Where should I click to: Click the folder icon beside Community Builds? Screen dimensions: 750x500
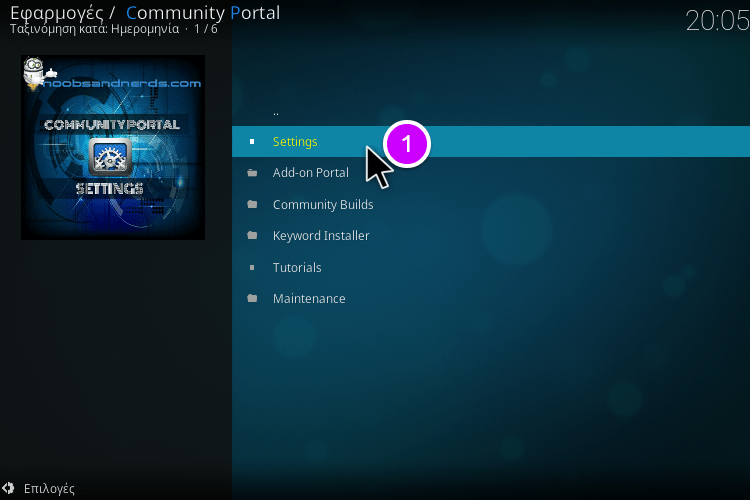pos(252,204)
